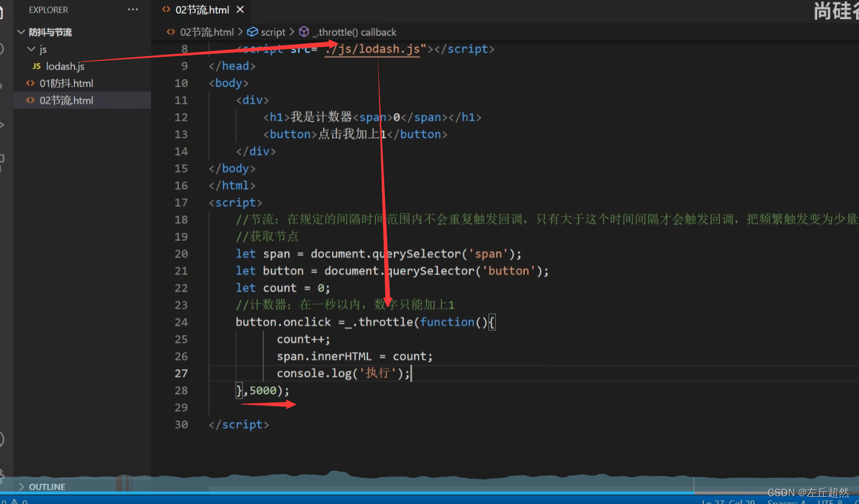Open lodash.js from the file tree
This screenshot has height=504, width=859.
(65, 66)
